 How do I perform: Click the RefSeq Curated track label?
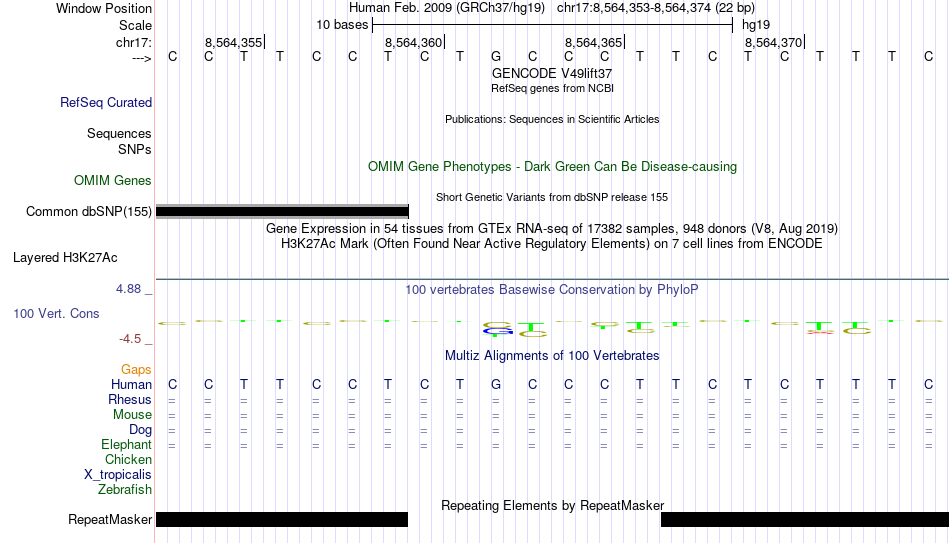tap(106, 102)
